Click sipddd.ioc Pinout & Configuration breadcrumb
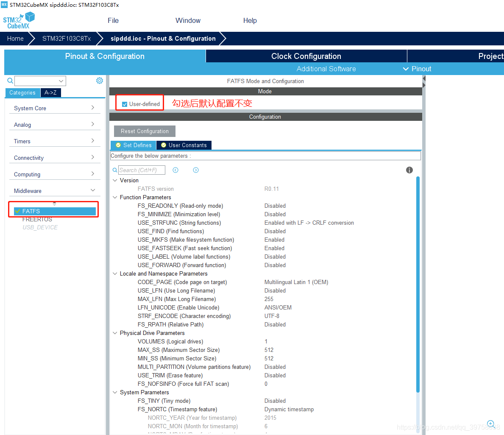The width and height of the screenshot is (504, 435). click(163, 39)
